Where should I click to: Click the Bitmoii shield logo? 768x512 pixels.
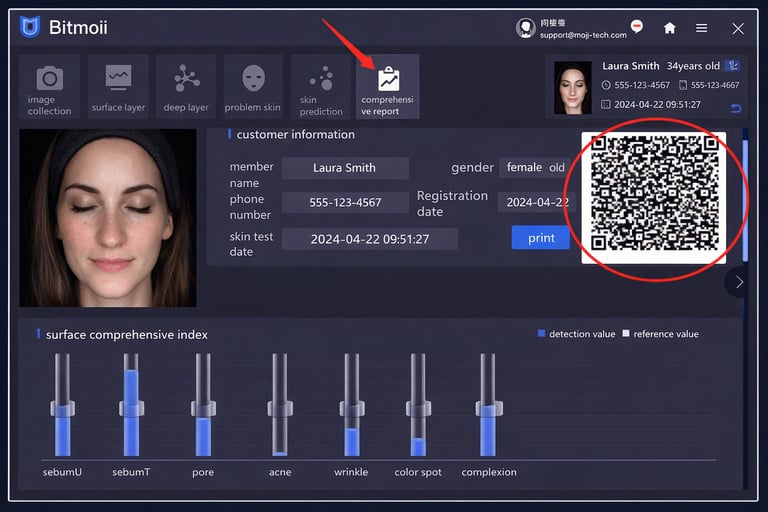[x=29, y=27]
